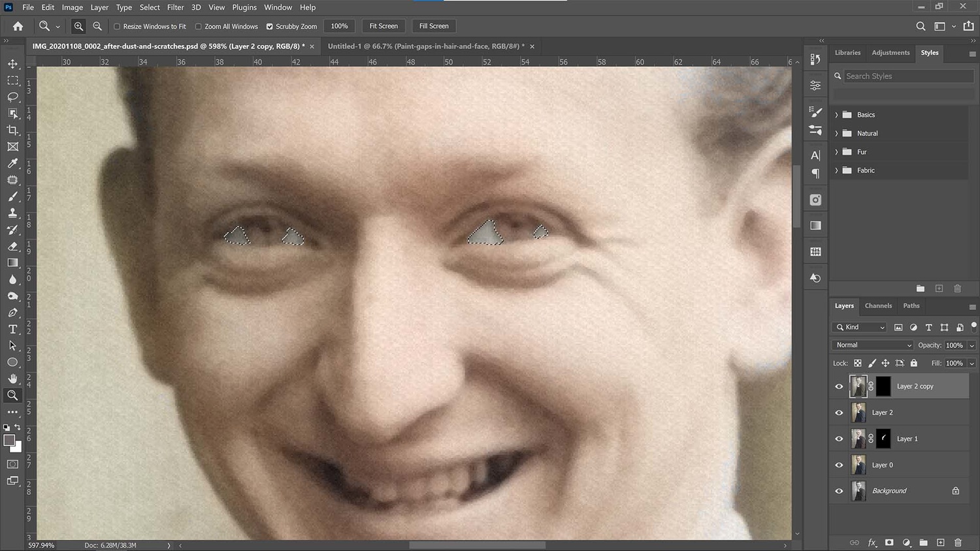
Task: Open the Filter menu
Action: [x=175, y=7]
